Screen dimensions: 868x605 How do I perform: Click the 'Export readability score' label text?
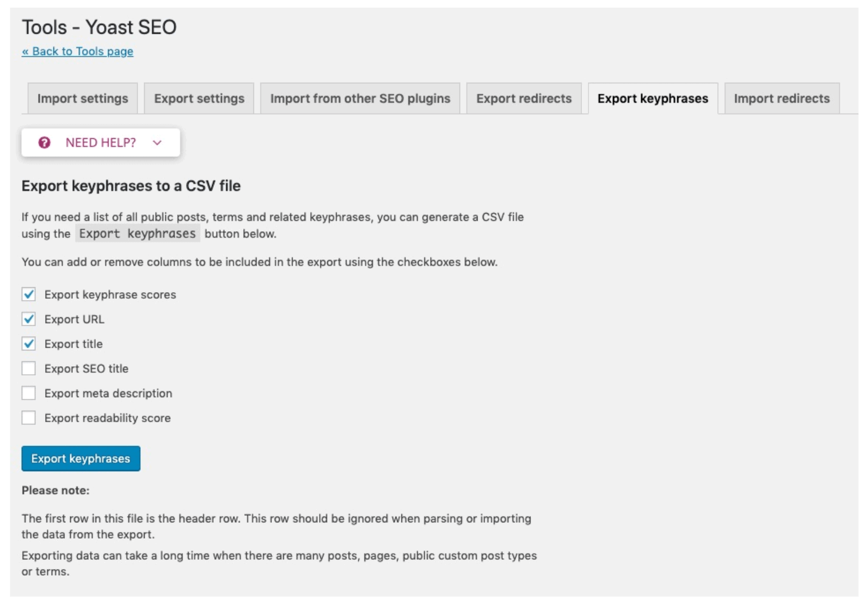click(x=108, y=418)
